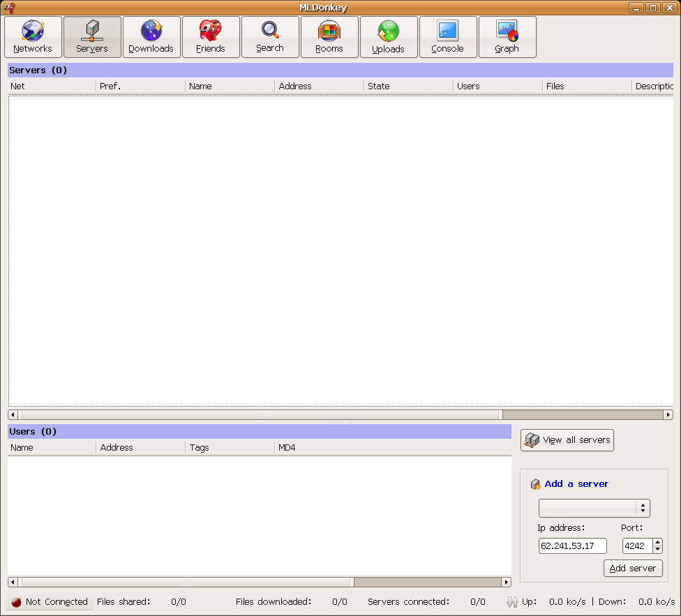Switch to Console tab label
Image resolution: width=681 pixels, height=616 pixels.
(447, 49)
